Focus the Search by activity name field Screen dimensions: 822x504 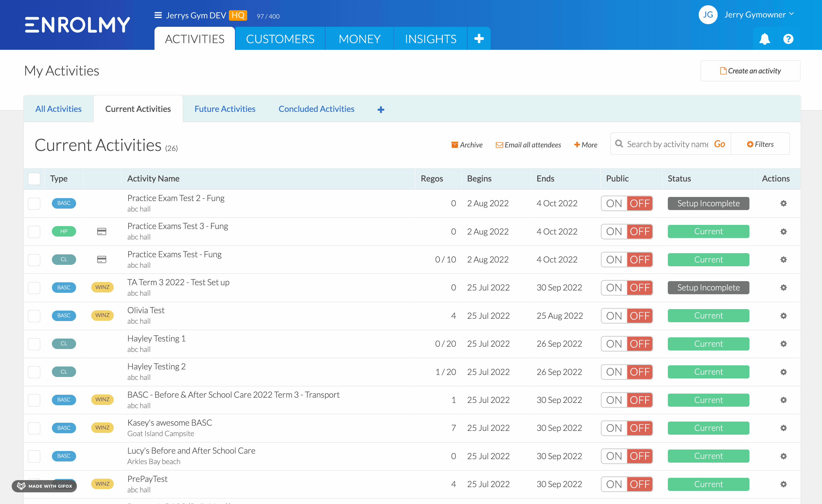pos(667,144)
